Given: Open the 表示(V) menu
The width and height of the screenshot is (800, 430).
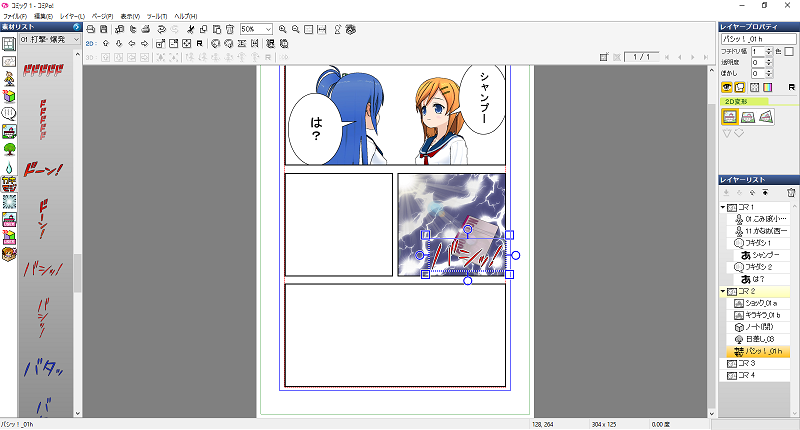Looking at the screenshot, I should pos(130,16).
